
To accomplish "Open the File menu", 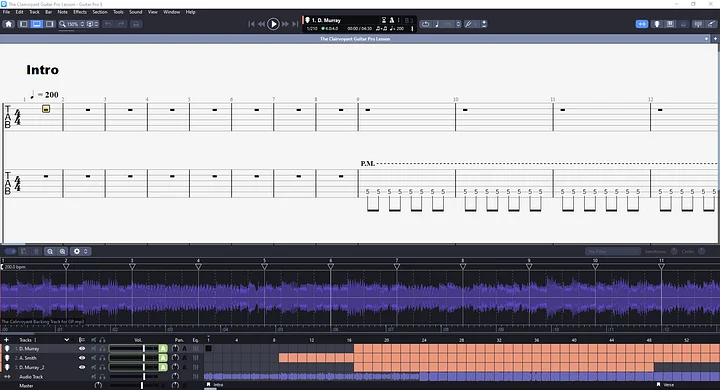I will point(6,12).
